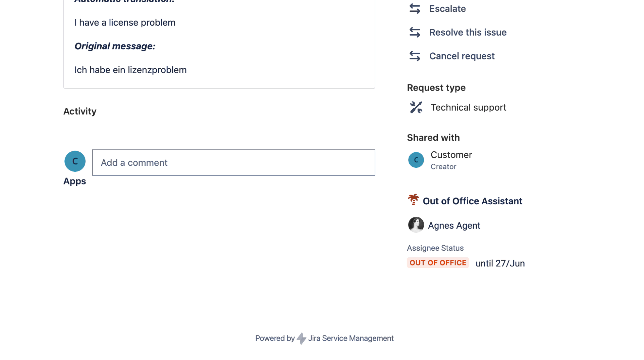This screenshot has width=644, height=360.
Task: Focus the Add a comment field
Action: click(x=233, y=163)
